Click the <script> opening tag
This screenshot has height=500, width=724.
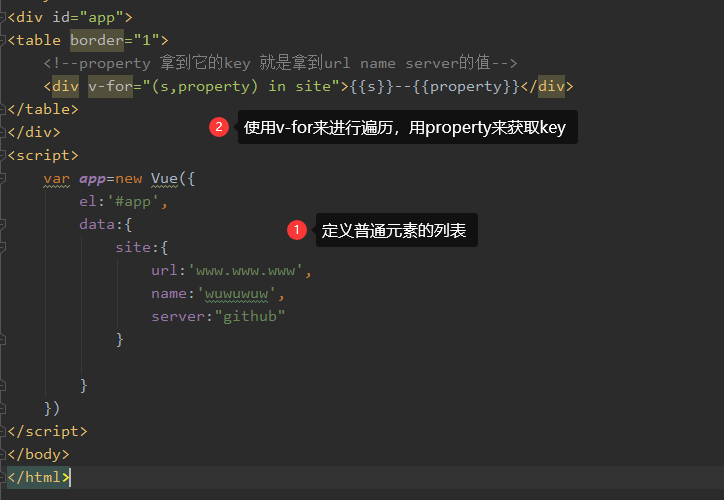(x=43, y=156)
